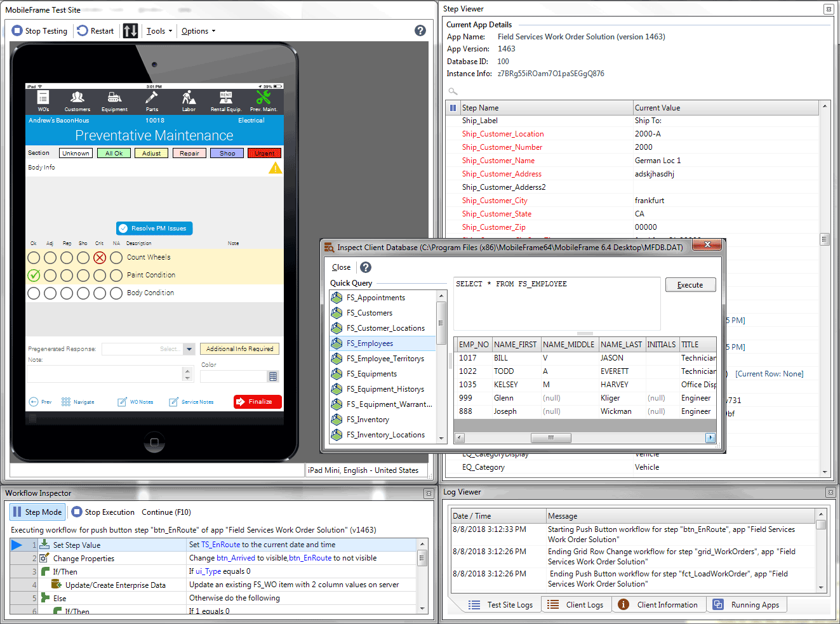This screenshot has width=840, height=624.
Task: Click Continue (F10)
Action: coord(166,512)
